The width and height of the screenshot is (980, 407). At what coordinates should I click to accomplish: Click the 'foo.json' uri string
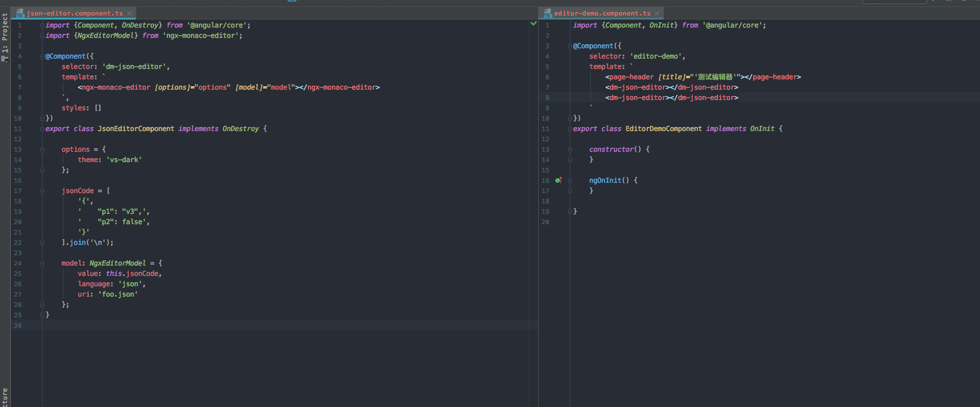pyautogui.click(x=118, y=294)
